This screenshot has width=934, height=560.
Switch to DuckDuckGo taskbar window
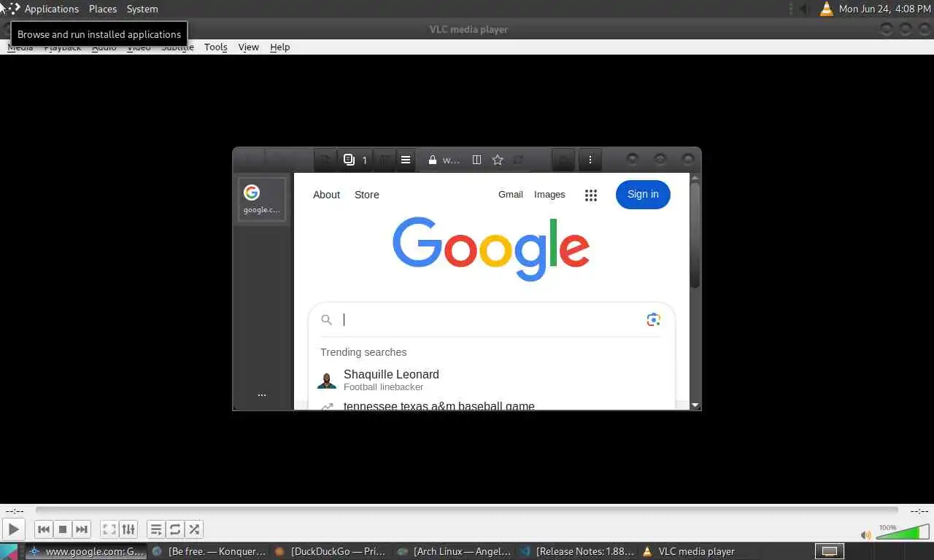[x=332, y=551]
